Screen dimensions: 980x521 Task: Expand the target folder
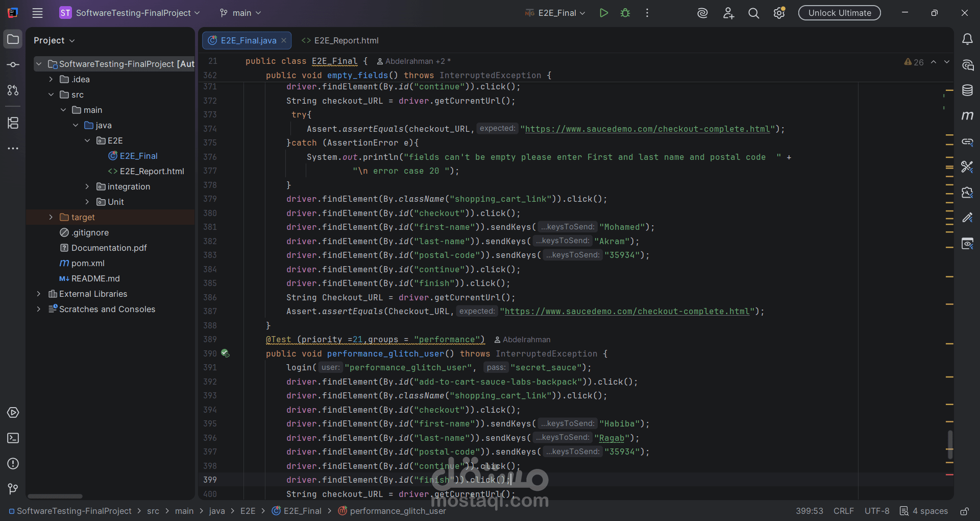point(51,217)
